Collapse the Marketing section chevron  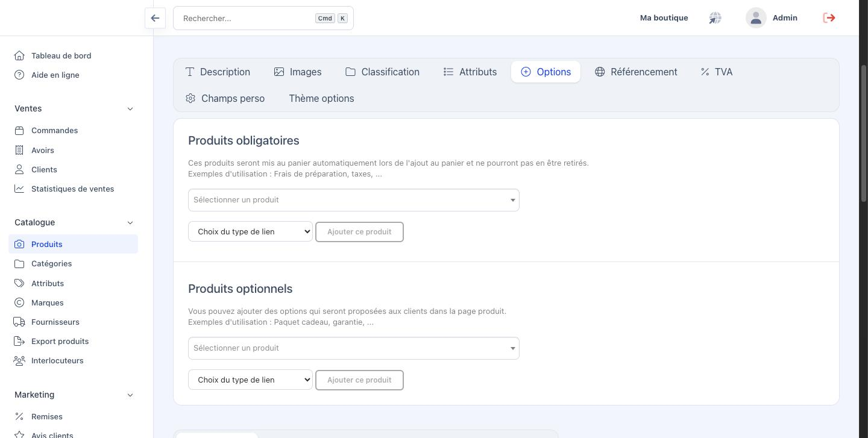[x=130, y=395]
